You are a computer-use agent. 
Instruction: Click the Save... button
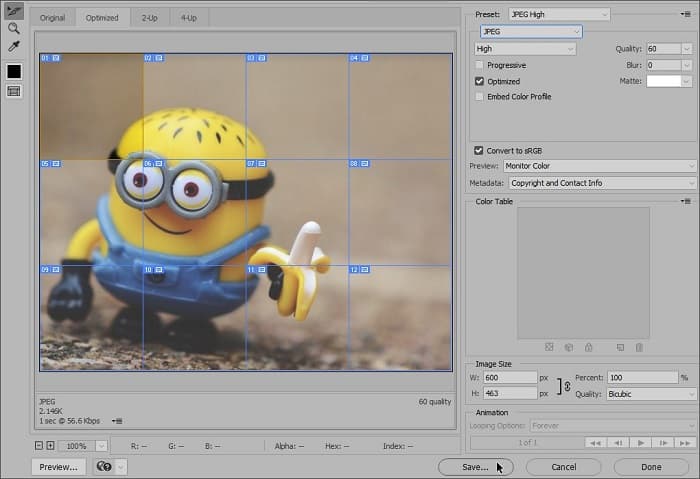pos(475,466)
